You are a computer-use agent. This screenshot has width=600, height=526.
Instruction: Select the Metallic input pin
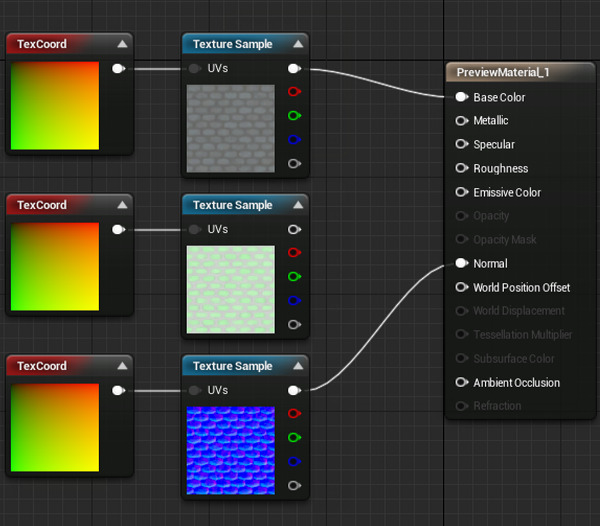pyautogui.click(x=461, y=120)
